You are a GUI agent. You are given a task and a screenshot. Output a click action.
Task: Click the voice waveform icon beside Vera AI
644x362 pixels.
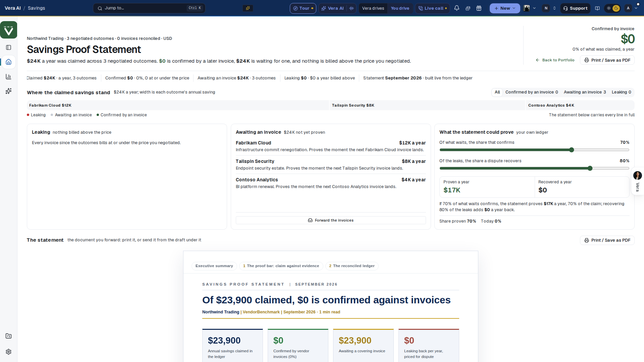351,8
